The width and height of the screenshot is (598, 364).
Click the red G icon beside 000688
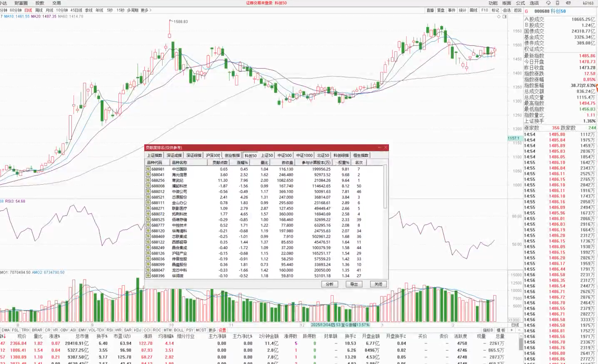click(x=527, y=11)
